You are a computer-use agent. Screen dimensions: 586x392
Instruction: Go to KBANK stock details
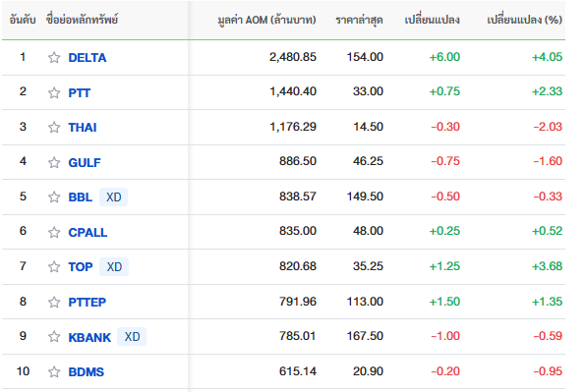89,337
